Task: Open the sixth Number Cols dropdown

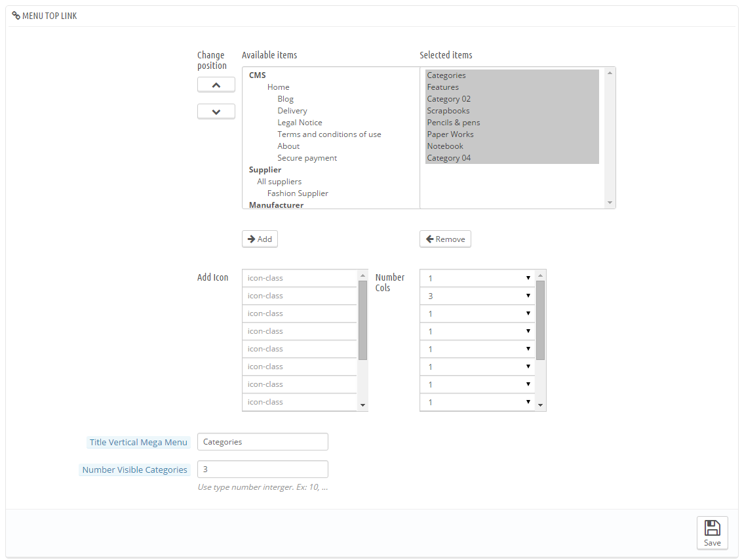Action: click(477, 367)
